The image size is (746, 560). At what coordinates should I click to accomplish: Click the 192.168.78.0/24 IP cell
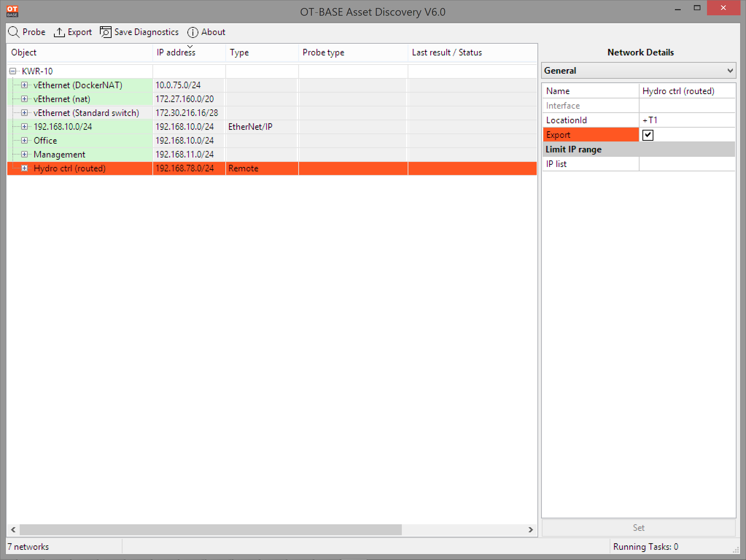click(x=189, y=168)
